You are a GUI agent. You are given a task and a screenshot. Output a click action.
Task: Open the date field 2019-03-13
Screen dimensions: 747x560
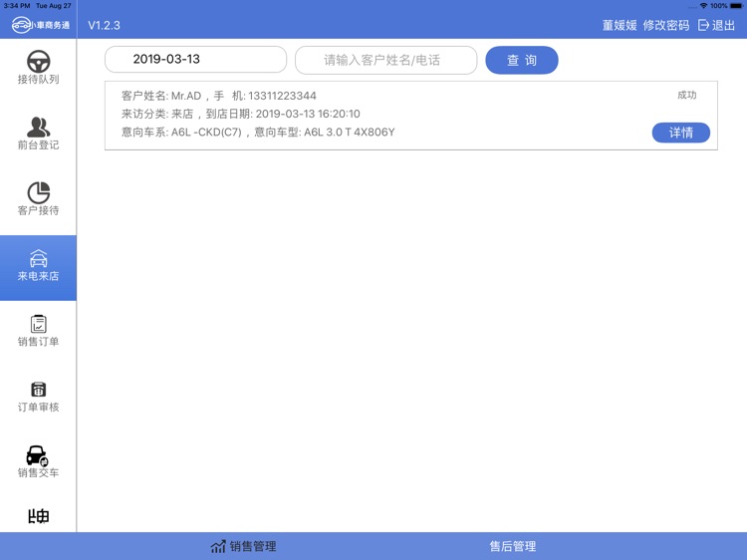point(196,59)
